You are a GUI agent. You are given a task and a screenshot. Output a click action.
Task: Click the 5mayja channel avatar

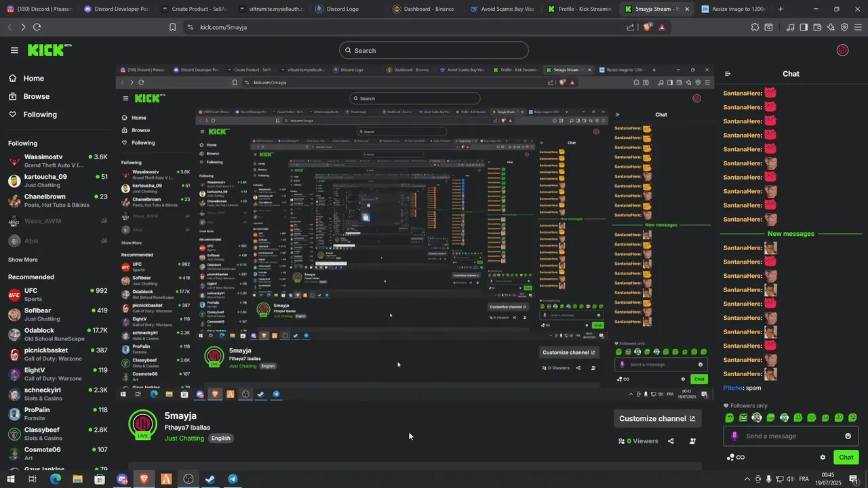(x=142, y=424)
